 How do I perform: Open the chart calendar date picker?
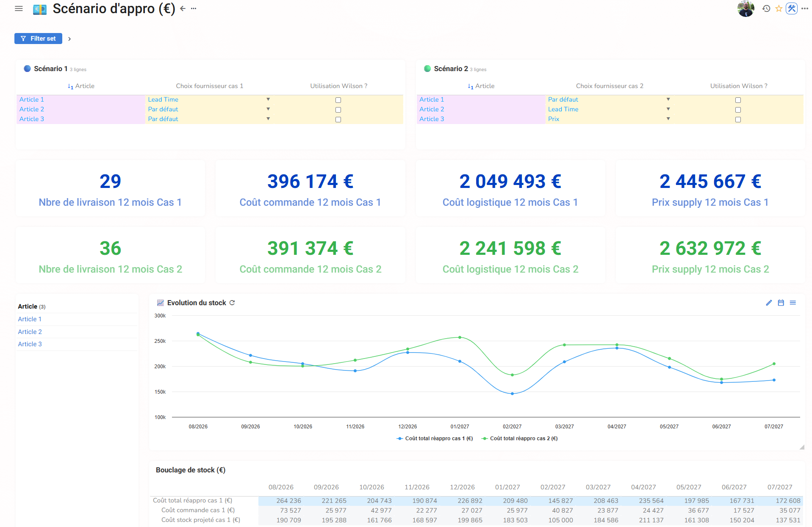[x=781, y=303]
